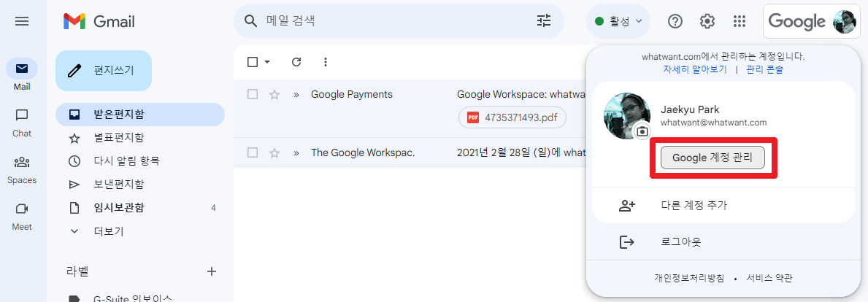The image size is (868, 302).
Task: Select the Google Payments email checkbox
Action: click(x=253, y=95)
